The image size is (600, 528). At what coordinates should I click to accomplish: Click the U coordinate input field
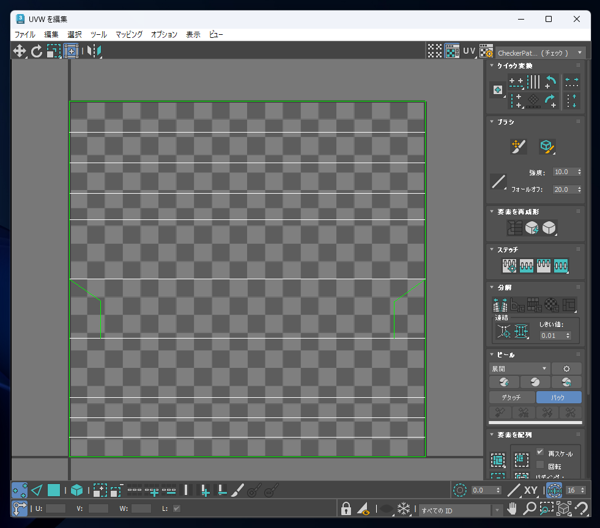coord(55,509)
